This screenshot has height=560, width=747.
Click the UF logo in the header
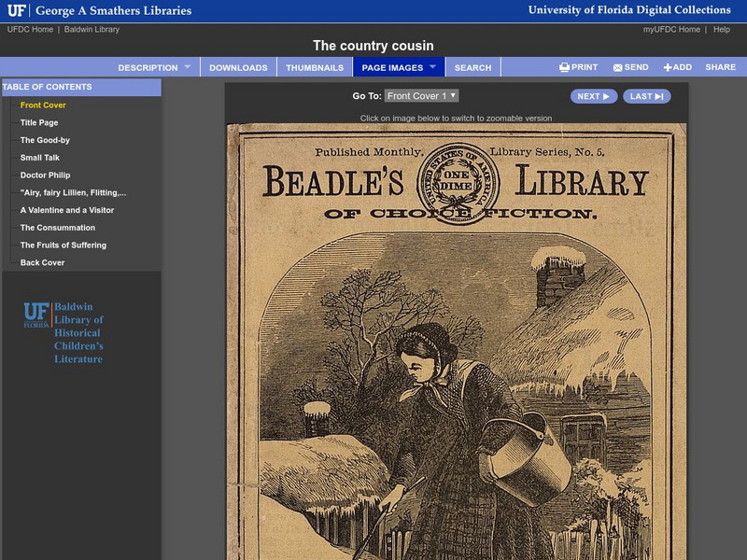pyautogui.click(x=19, y=10)
